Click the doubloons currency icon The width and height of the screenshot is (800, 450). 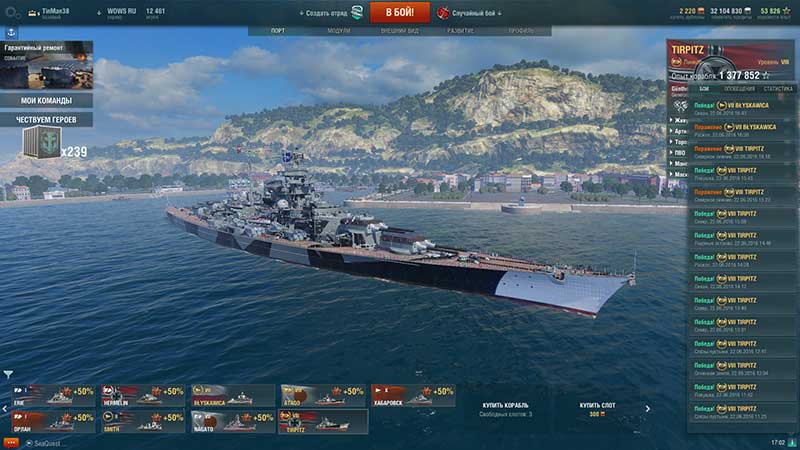click(701, 11)
